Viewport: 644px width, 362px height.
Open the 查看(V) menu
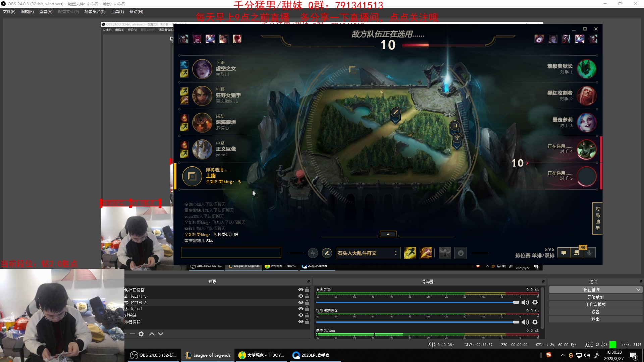pyautogui.click(x=46, y=12)
